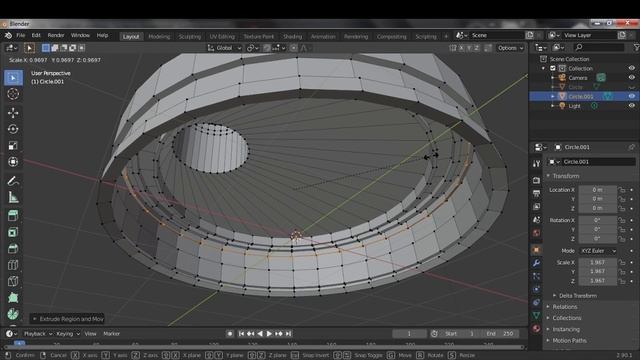Click play animation button
Viewport: 640px width, 360px height.
(269, 334)
